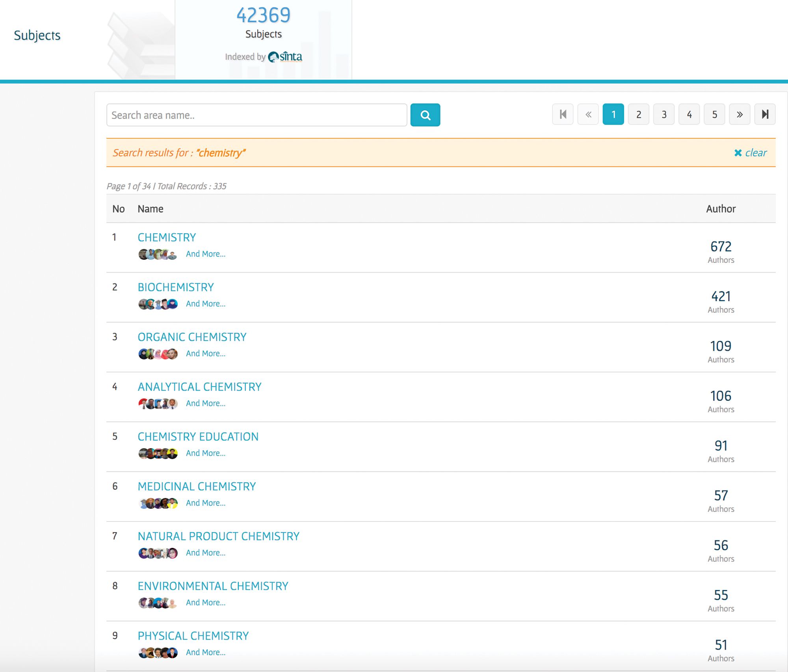The height and width of the screenshot is (672, 788).
Task: Open the BIOCHEMISTRY subject link
Action: coord(176,287)
